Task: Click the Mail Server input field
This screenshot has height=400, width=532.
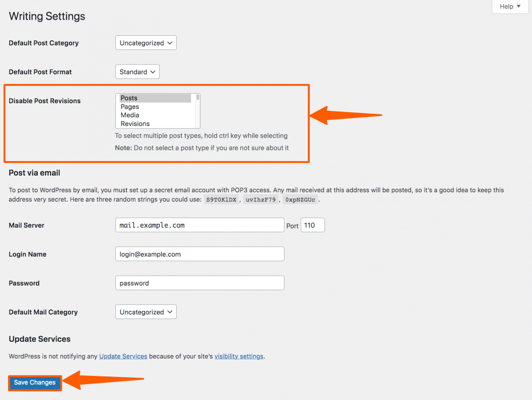Action: click(199, 225)
